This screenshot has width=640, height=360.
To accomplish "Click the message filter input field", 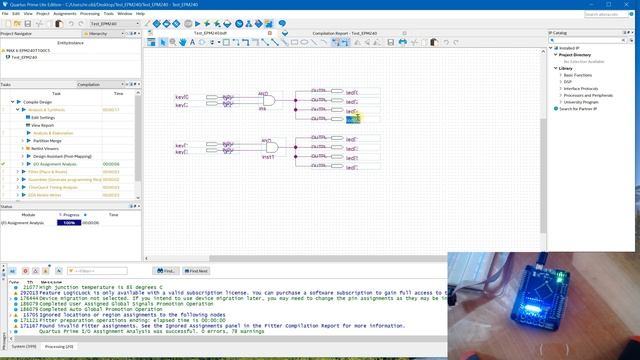I will click(97, 271).
